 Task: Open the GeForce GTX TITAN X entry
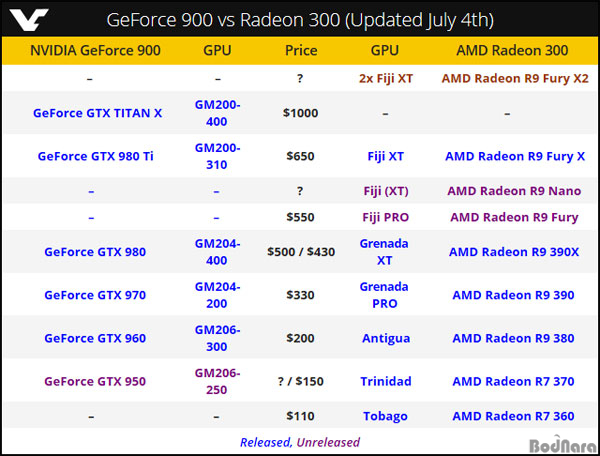click(97, 113)
